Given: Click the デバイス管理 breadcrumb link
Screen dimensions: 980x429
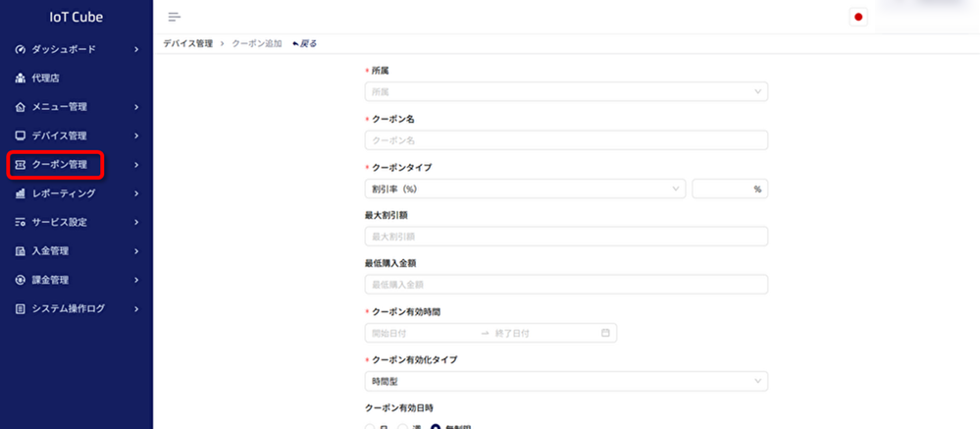Looking at the screenshot, I should click(188, 43).
